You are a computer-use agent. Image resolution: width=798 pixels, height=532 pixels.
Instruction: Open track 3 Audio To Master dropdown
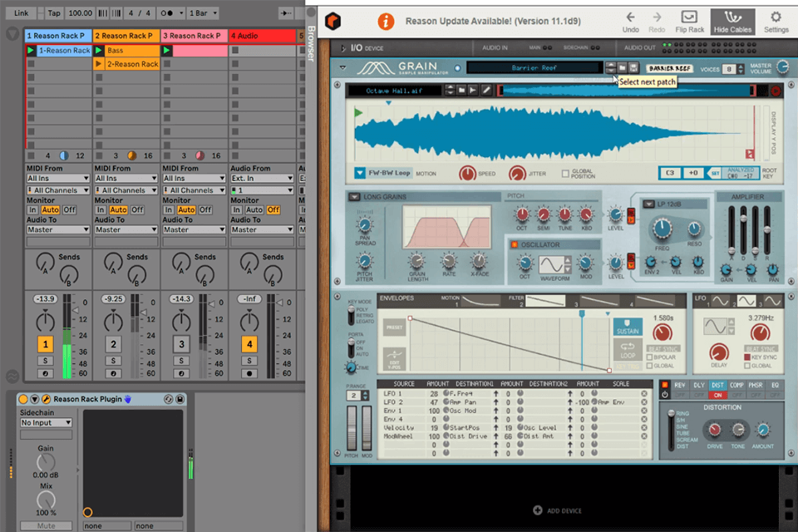click(194, 229)
